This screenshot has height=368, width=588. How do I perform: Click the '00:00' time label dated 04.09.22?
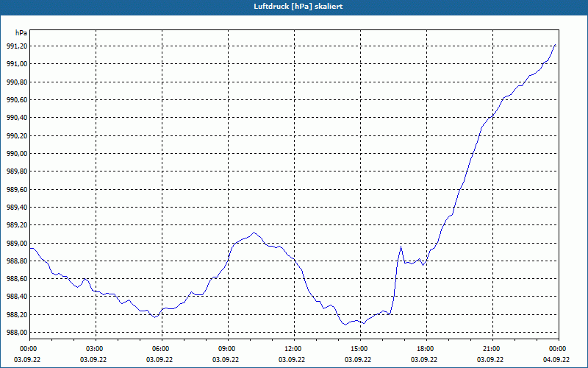click(x=559, y=348)
